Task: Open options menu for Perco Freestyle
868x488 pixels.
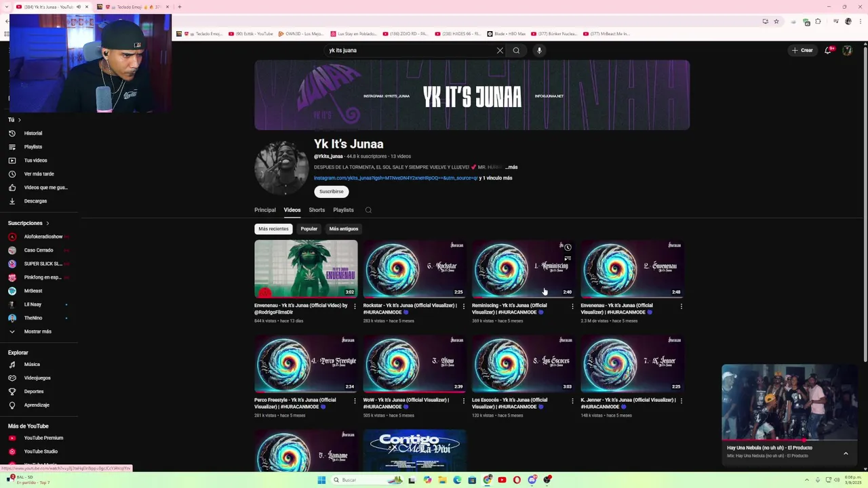Action: point(355,401)
